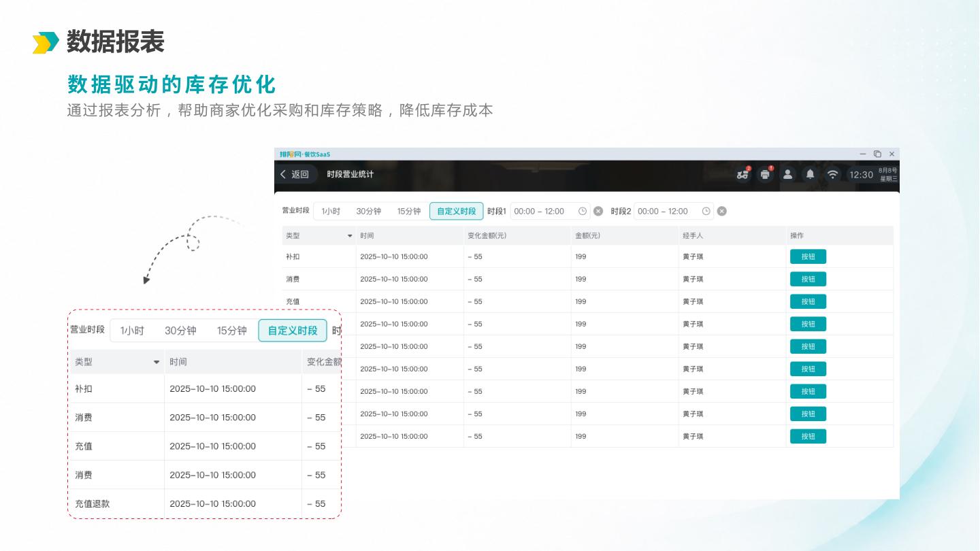Viewport: 980px width, 551px height.
Task: Select 自定义时段 in the main window
Action: pyautogui.click(x=457, y=211)
